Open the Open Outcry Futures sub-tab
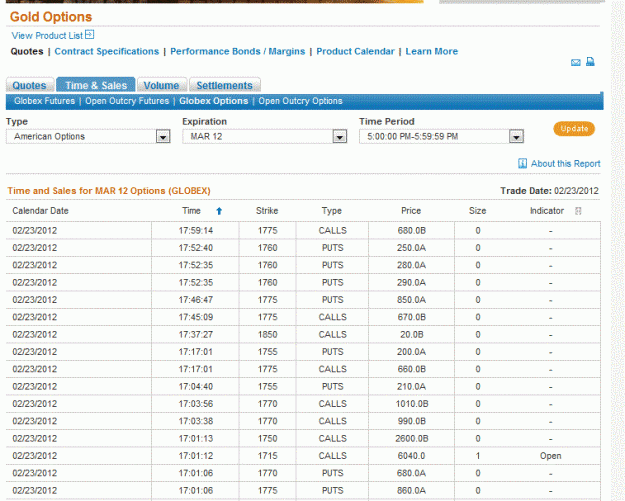This screenshot has height=501, width=625. coord(127,101)
